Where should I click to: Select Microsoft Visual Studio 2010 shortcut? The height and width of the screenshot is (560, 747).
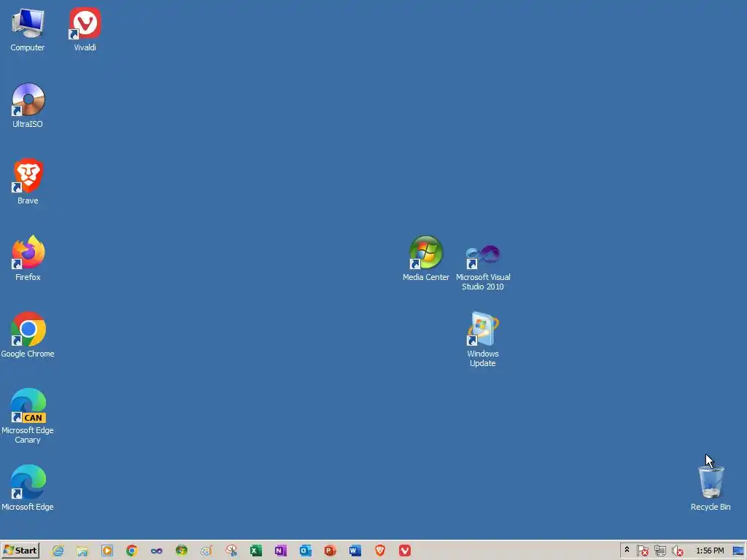point(483,268)
